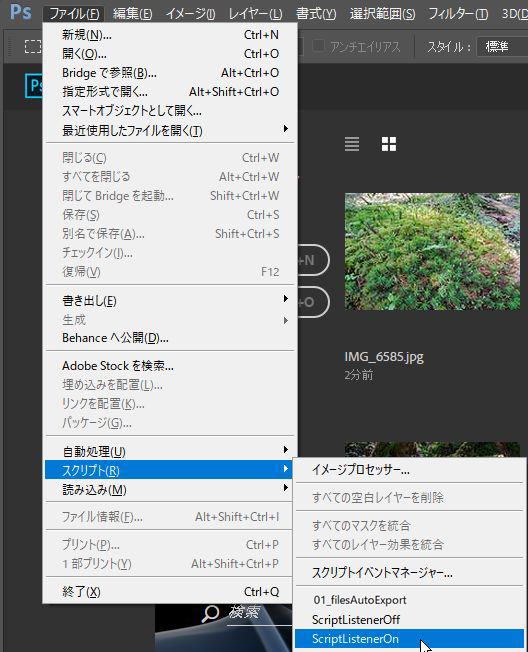Open スクリプトイベントマネージャー
The width and height of the screenshot is (528, 652).
coord(410,573)
